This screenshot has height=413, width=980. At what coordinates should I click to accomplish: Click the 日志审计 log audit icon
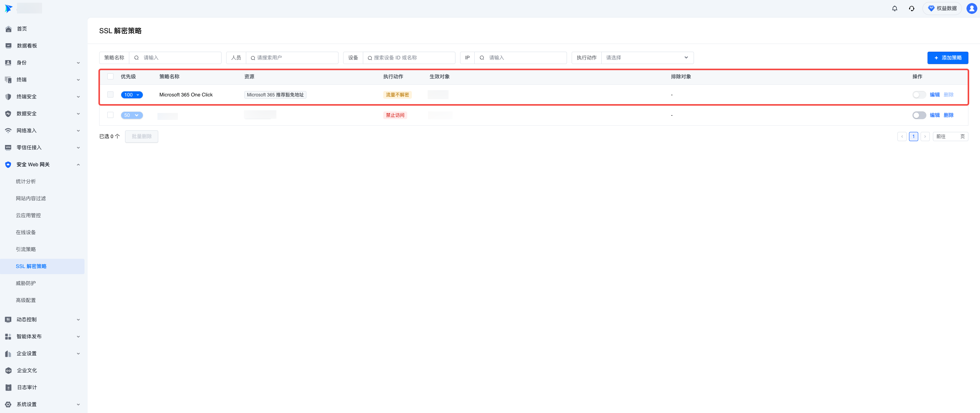[x=8, y=388]
